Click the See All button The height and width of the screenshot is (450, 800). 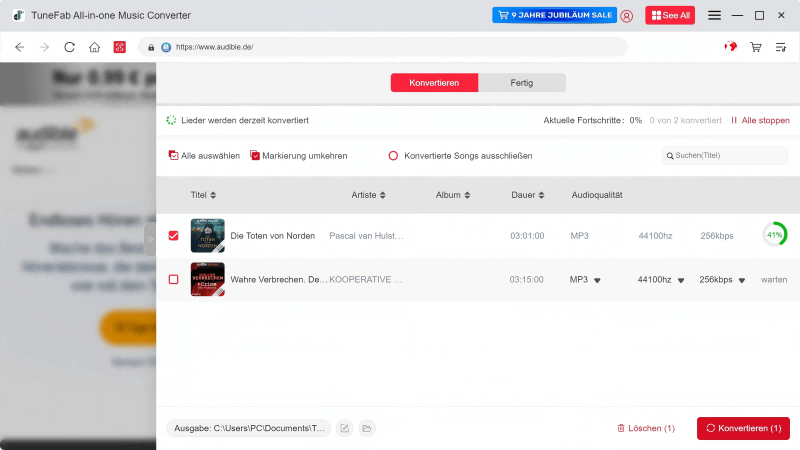click(670, 15)
